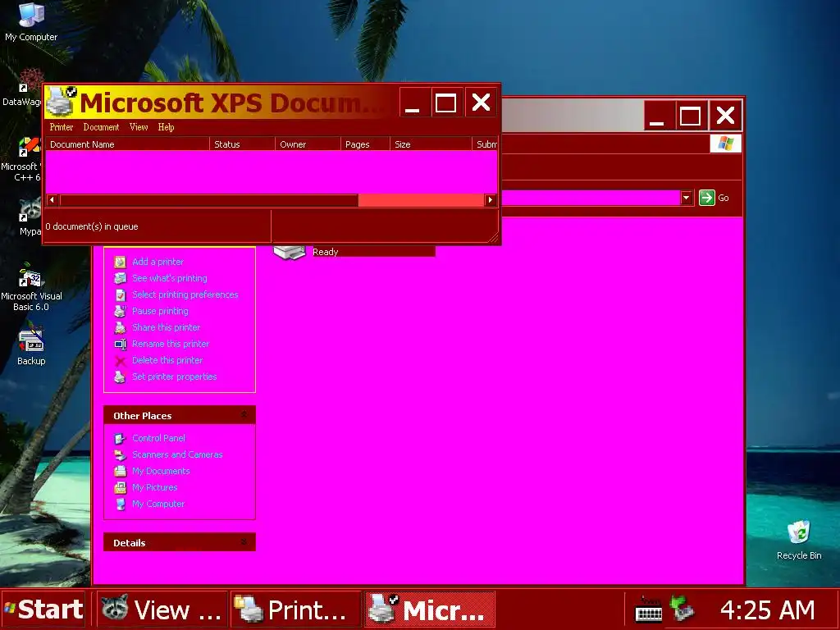Sort by the Document Name column header

127,144
